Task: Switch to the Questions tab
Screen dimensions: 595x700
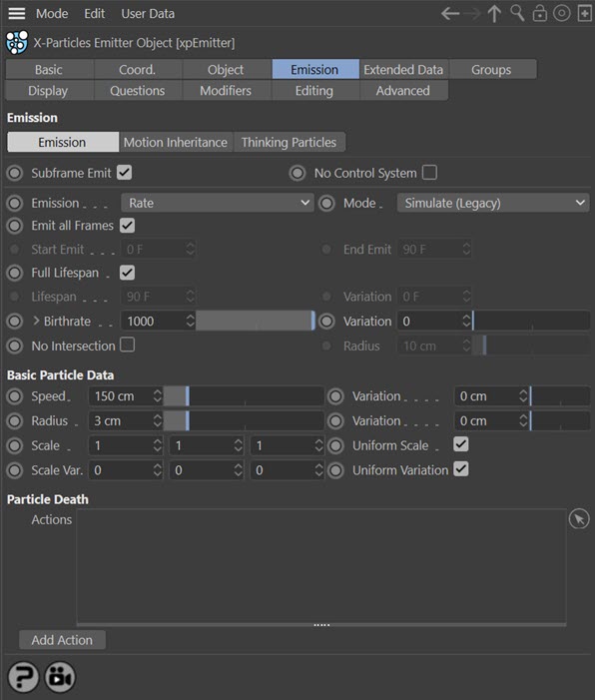Action: point(138,91)
